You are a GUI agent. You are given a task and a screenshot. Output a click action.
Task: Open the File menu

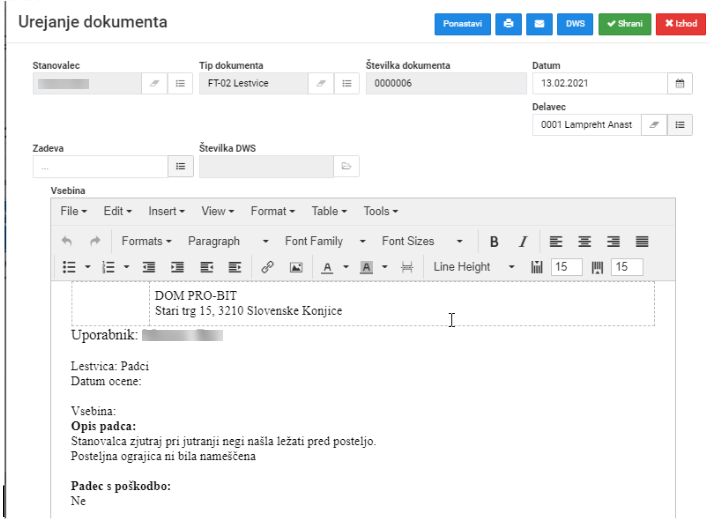74,211
